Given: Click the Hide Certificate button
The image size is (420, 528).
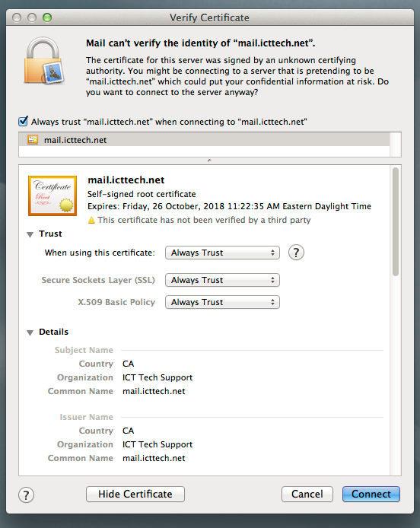Looking at the screenshot, I should pos(135,494).
